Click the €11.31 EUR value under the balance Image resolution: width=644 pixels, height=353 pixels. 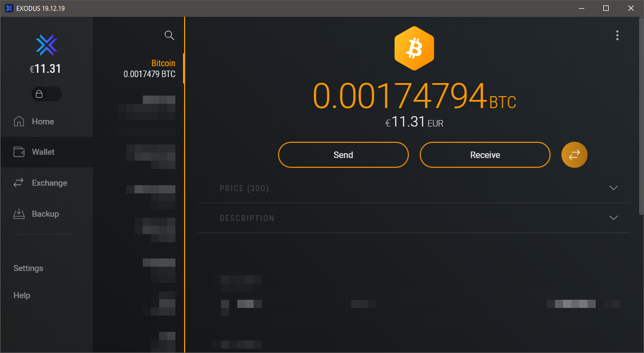coord(414,122)
